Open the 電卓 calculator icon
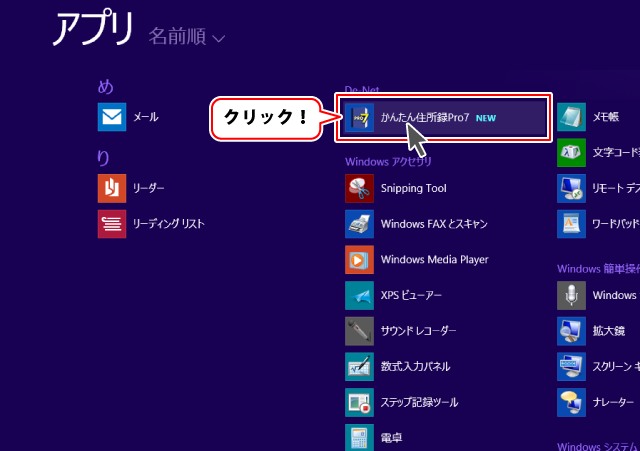 (359, 437)
